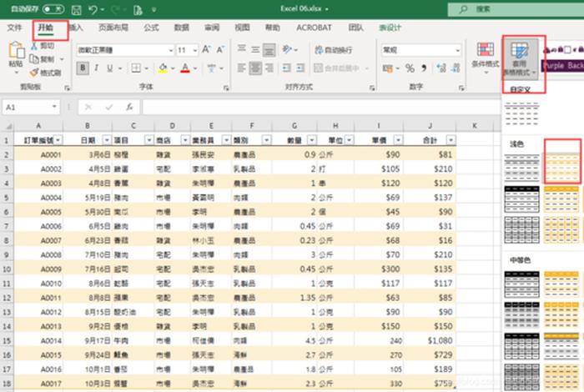This screenshot has width=584, height=392.
Task: Apply comma style format
Action: pos(424,68)
